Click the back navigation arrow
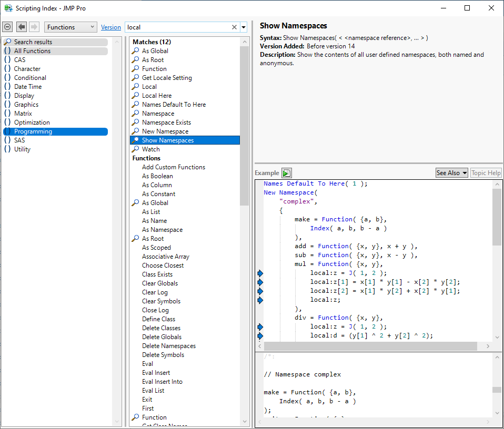This screenshot has height=429, width=504. coord(22,27)
